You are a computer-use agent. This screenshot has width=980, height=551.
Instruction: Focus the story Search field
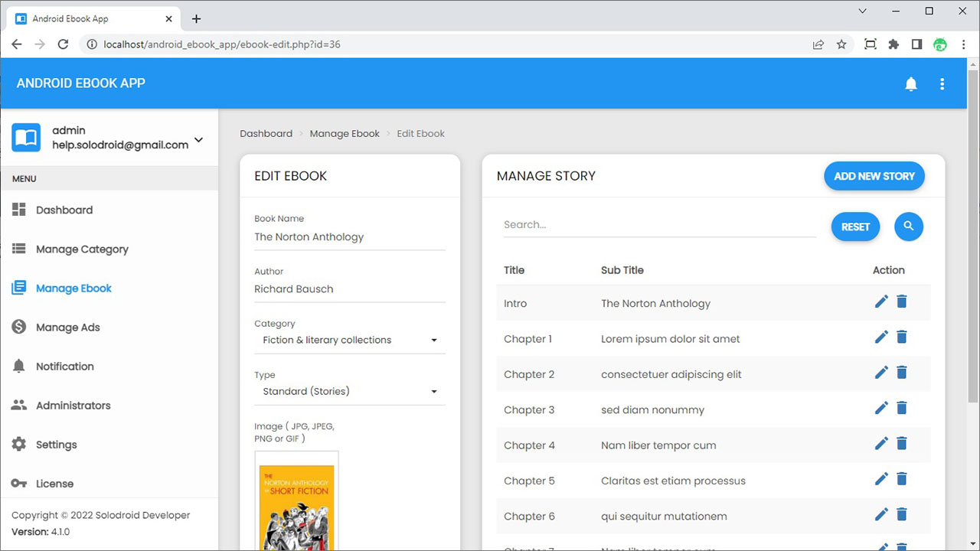coord(660,225)
